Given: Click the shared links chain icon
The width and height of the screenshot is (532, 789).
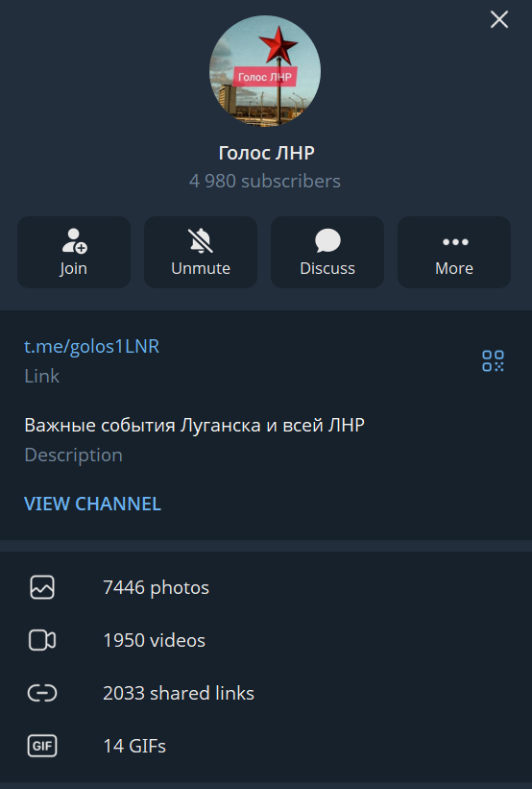Looking at the screenshot, I should (42, 693).
